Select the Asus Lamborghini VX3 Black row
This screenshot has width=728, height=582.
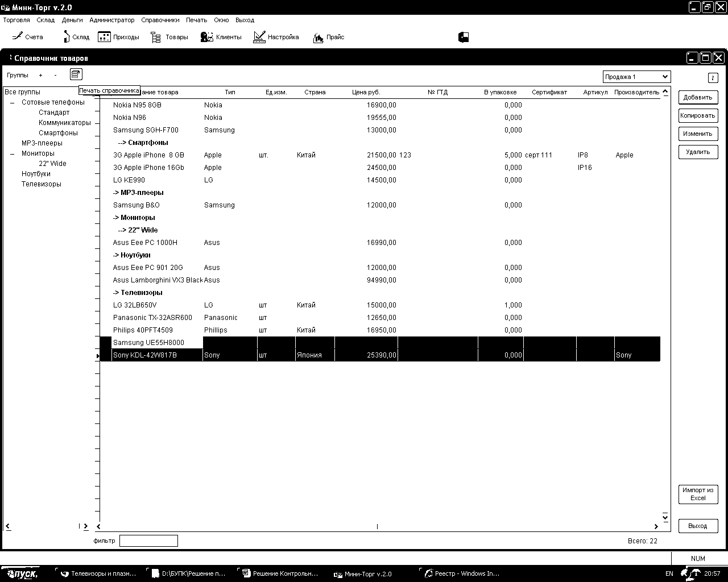(x=380, y=280)
